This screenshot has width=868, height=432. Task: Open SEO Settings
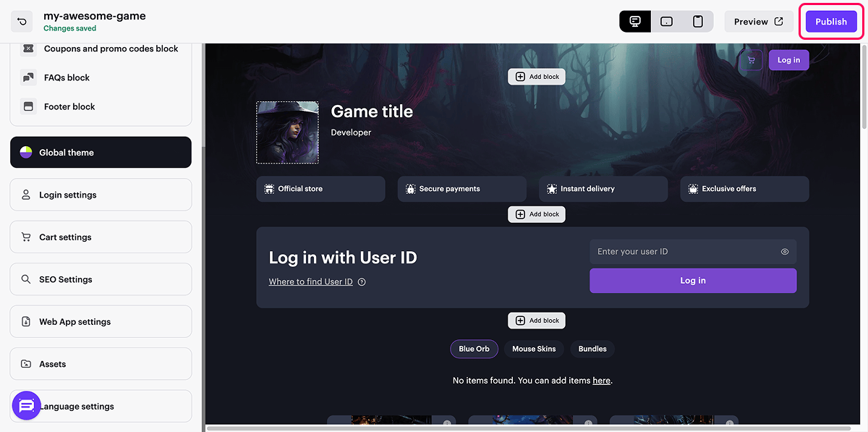pos(101,279)
